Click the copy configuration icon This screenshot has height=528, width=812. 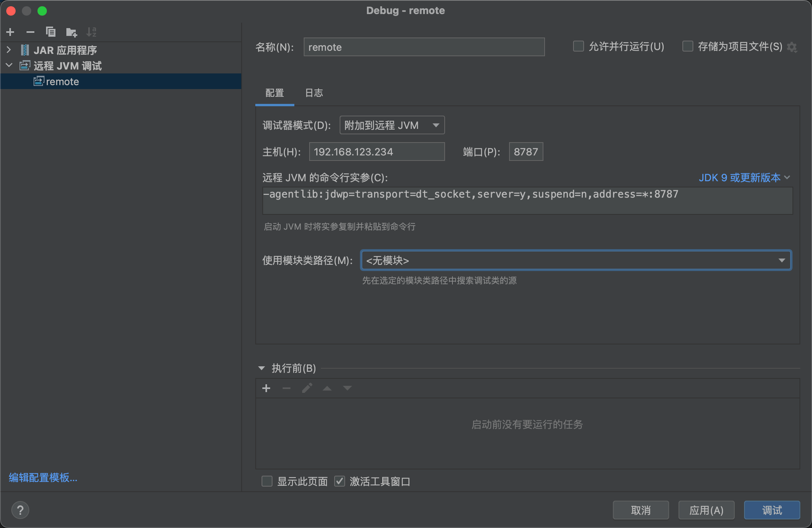[x=51, y=32]
